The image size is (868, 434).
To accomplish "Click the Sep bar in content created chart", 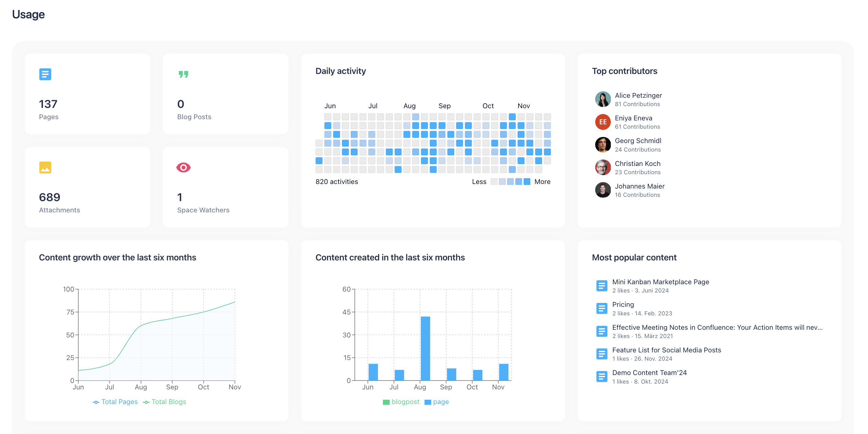I will [x=451, y=374].
